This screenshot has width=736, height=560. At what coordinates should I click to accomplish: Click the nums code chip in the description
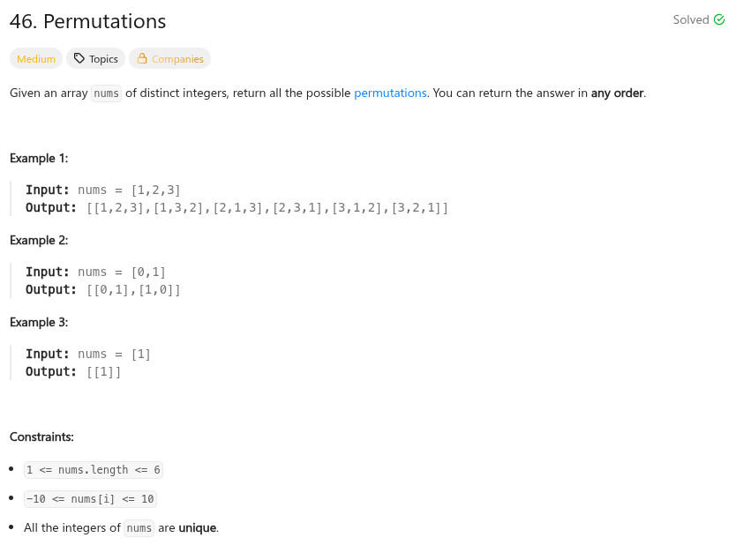106,93
